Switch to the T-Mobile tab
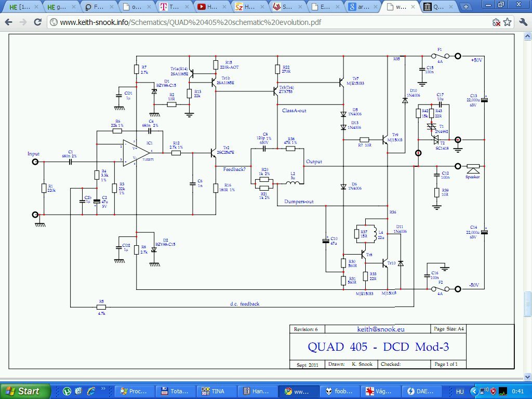Viewport: 532px width, 399px height. point(174,6)
